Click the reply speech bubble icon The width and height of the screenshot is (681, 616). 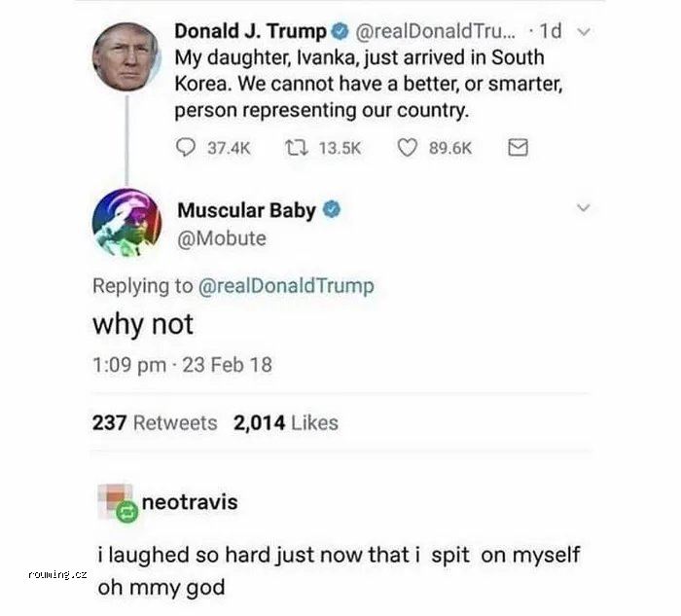pos(186,148)
